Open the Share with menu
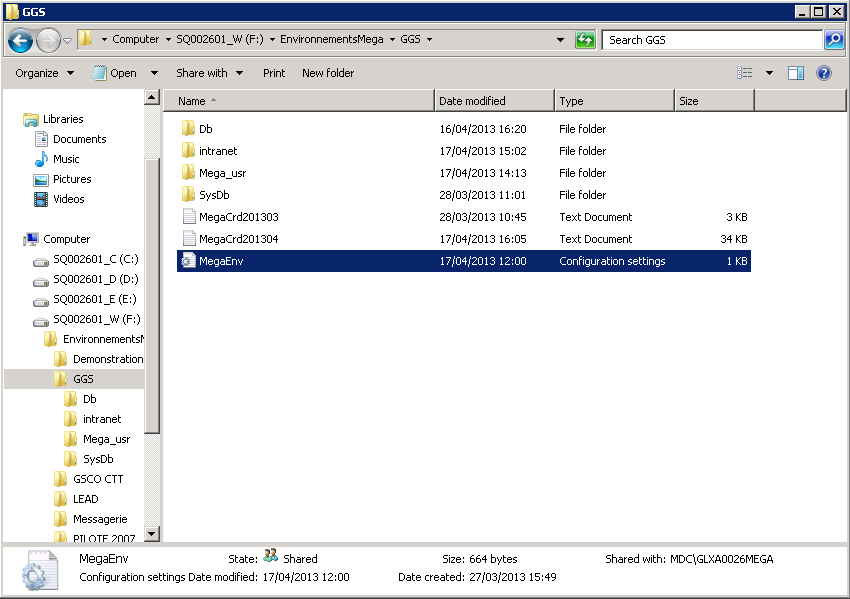The width and height of the screenshot is (850, 599). pos(209,73)
